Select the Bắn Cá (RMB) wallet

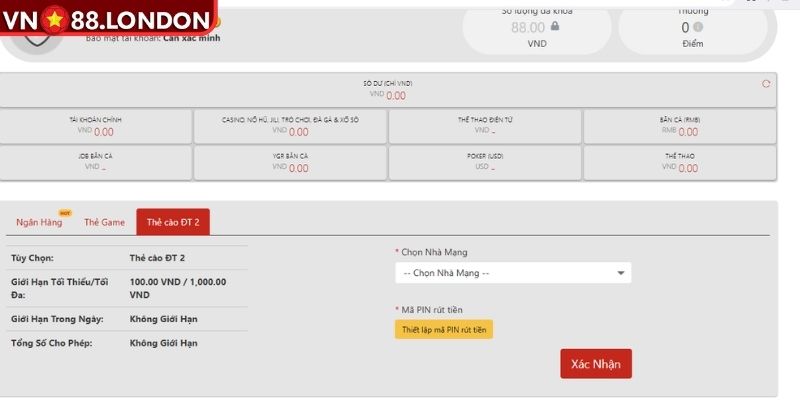[680, 126]
